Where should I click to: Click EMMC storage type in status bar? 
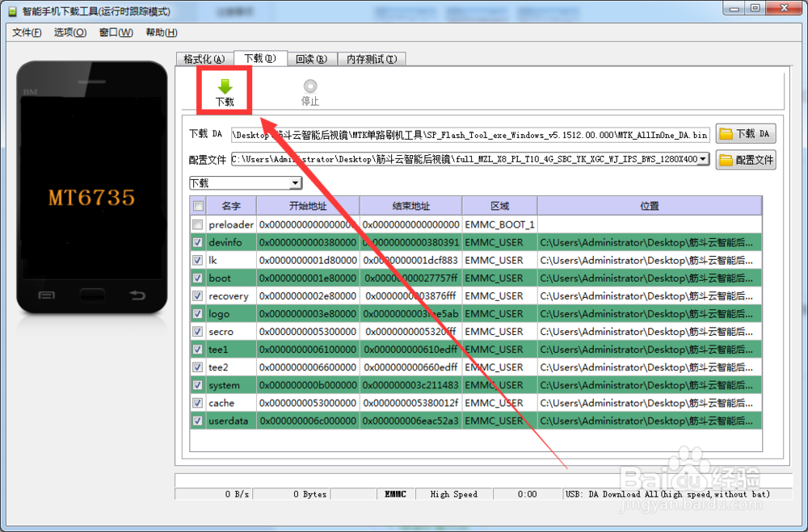[395, 494]
